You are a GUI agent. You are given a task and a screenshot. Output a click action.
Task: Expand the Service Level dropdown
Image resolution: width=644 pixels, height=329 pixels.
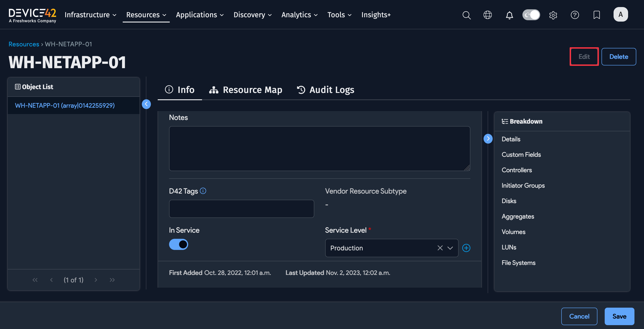(x=450, y=248)
